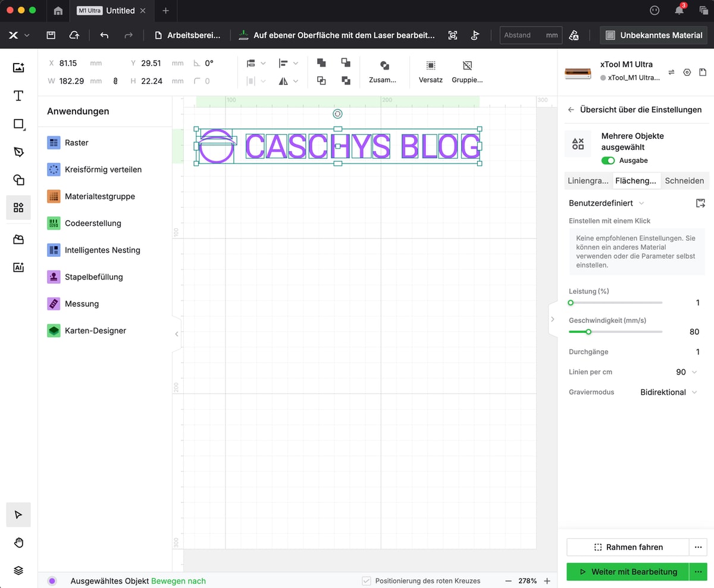
Task: Toggle the aspect ratio lock icon
Action: pyautogui.click(x=115, y=81)
